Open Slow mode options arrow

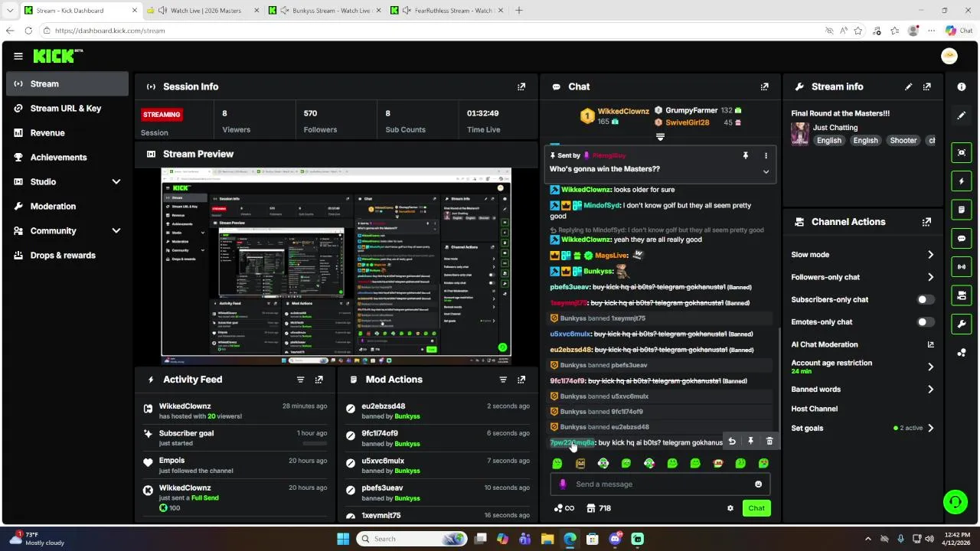click(930, 255)
